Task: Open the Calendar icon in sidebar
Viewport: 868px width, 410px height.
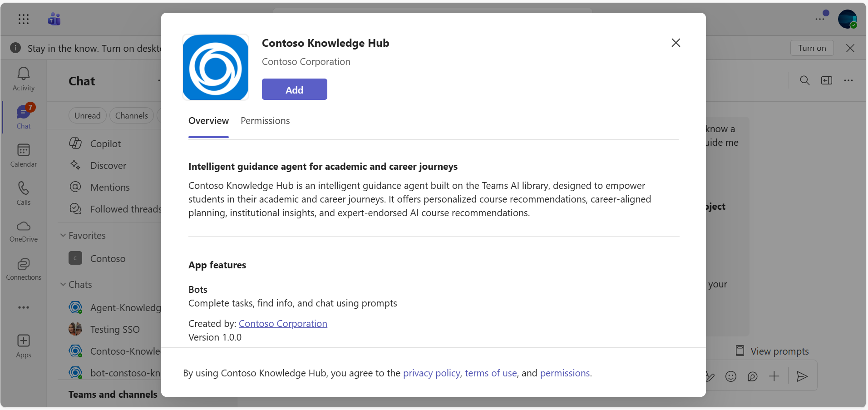Action: (24, 150)
